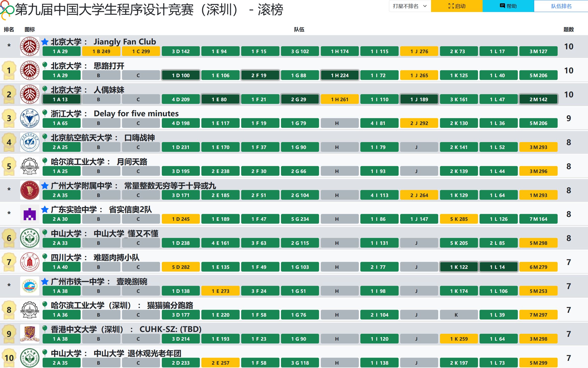Click Zhejiang University logo

[x=30, y=118]
